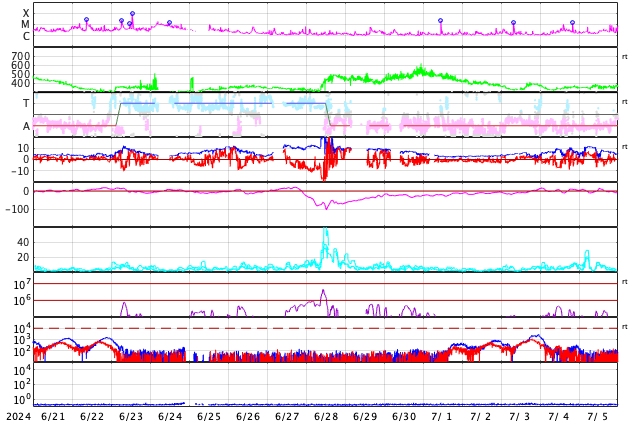Click the 10^6 electron flux label

coord(22,301)
